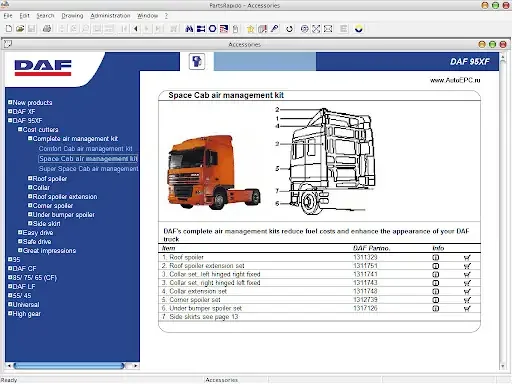The height and width of the screenshot is (384, 512).
Task: Open the Search menu
Action: coord(45,16)
